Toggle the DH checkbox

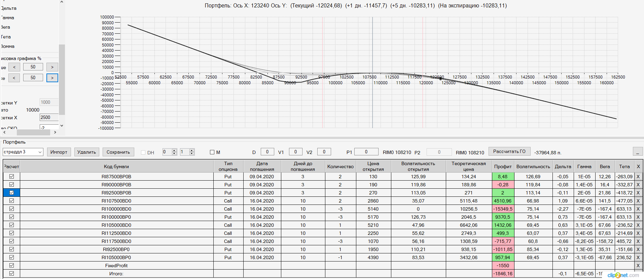[x=143, y=152]
